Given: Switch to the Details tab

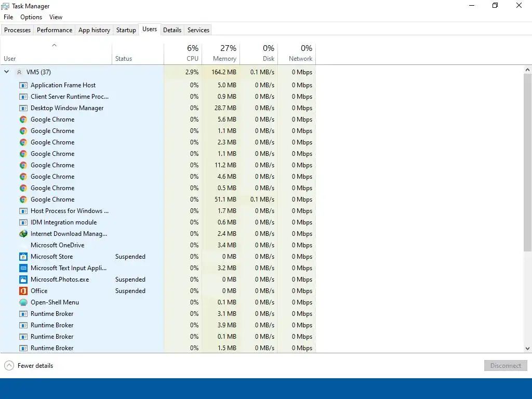Looking at the screenshot, I should [172, 30].
